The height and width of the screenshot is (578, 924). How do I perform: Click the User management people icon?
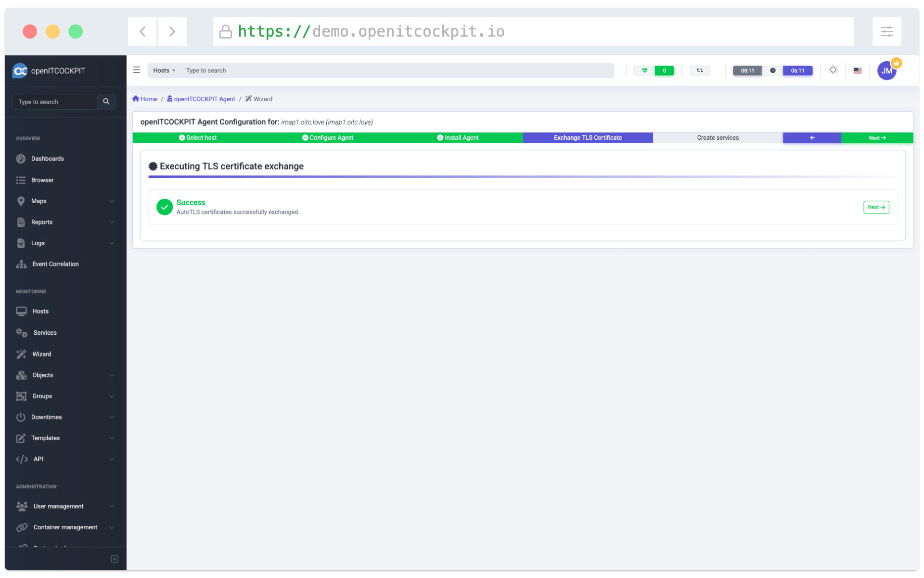pyautogui.click(x=22, y=506)
